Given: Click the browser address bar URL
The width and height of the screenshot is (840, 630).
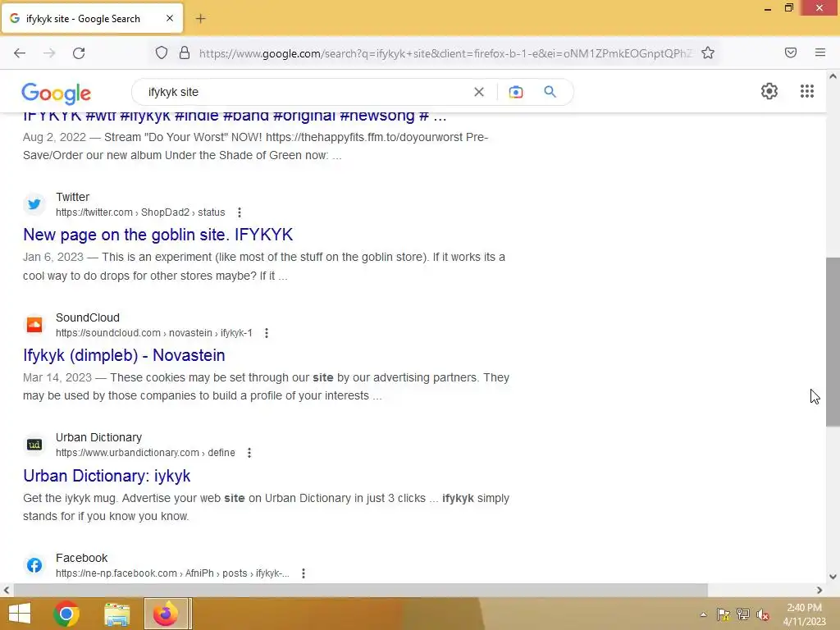Looking at the screenshot, I should point(445,53).
